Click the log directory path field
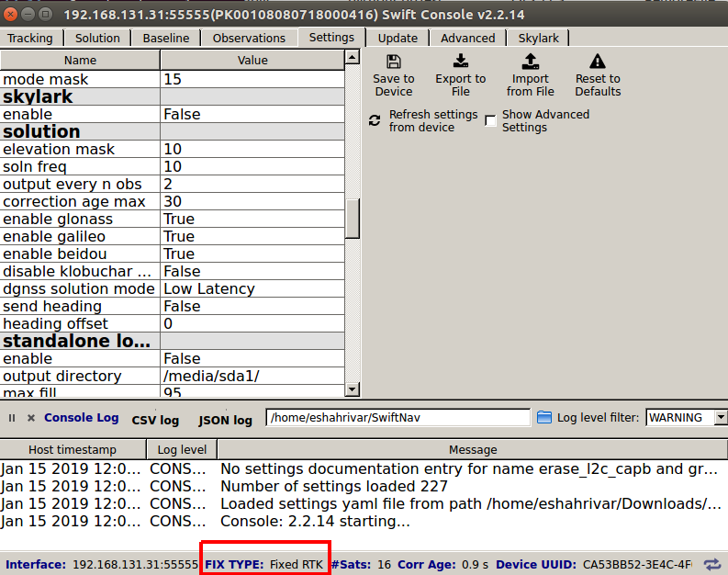The width and height of the screenshot is (728, 575). 398,418
